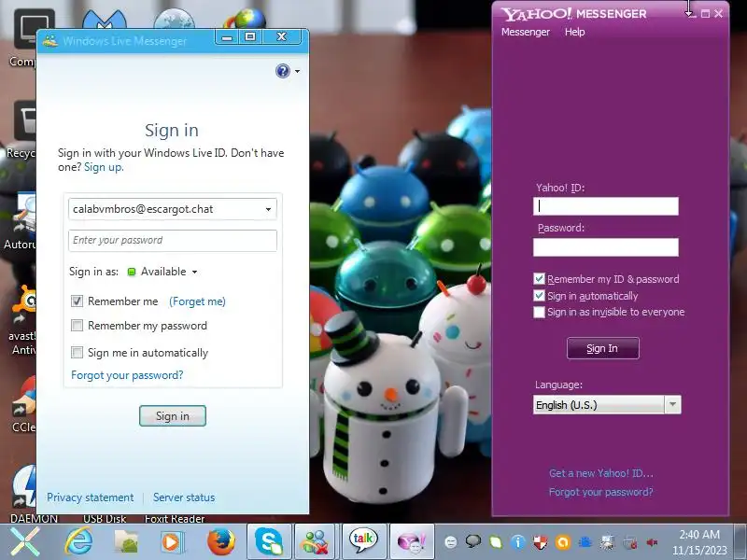Click into the Yahoo! ID field
Viewport: 747px width, 560px height.
click(x=605, y=206)
